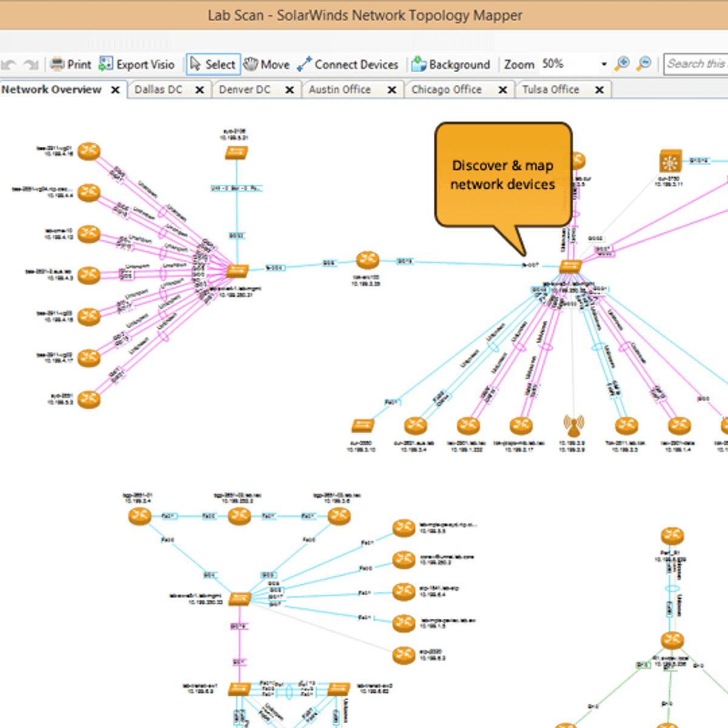The image size is (728, 728).
Task: Switch to the Austin Office tab
Action: coord(342,89)
